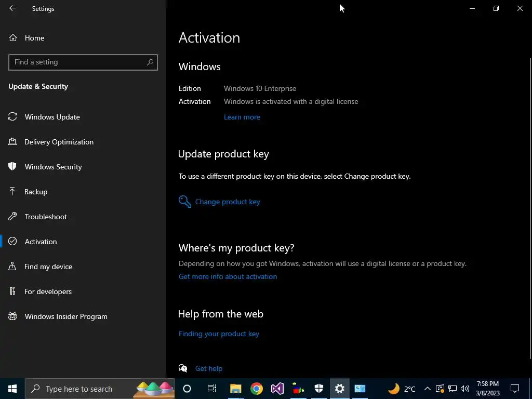Click the taskbar 'Type here to search' box
The height and width of the screenshot is (399, 532).
click(100, 389)
